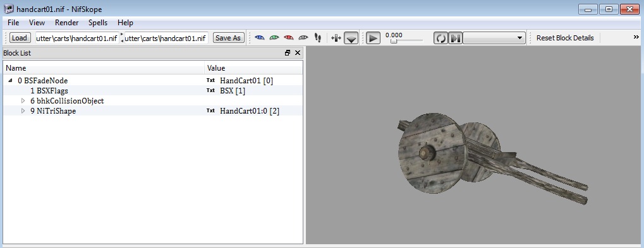Screen dimensions: 644x248
Task: Click the Save As button
Action: tap(228, 38)
